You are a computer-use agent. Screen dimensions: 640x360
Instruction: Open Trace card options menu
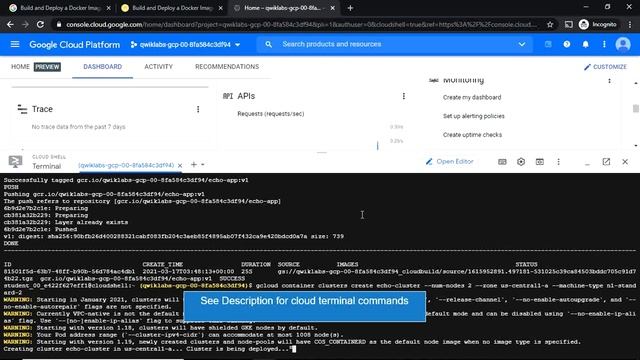198,109
